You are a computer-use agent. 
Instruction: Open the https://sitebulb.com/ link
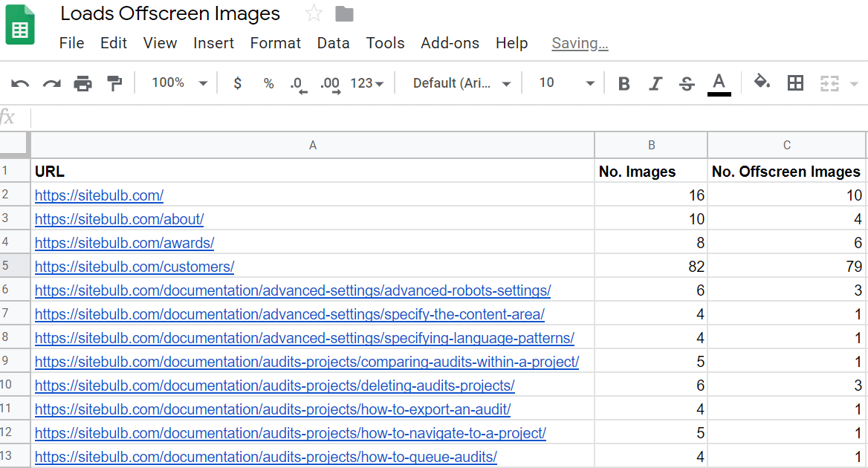tap(99, 195)
